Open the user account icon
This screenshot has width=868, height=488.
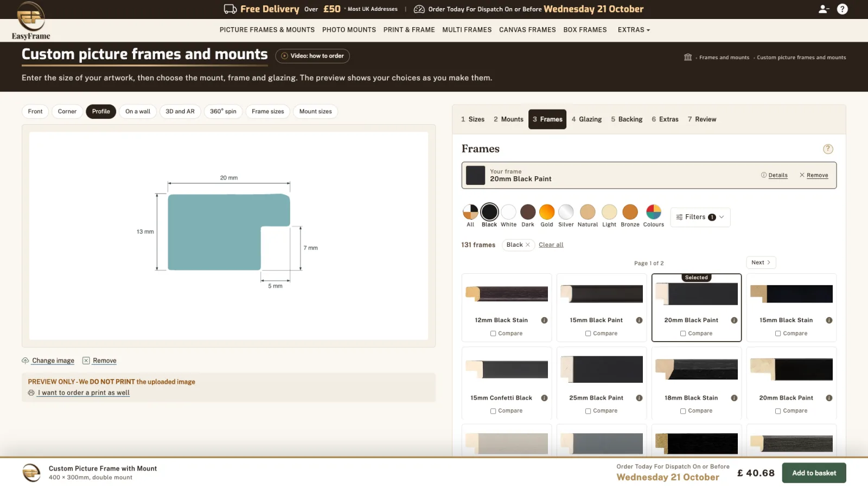click(x=824, y=9)
